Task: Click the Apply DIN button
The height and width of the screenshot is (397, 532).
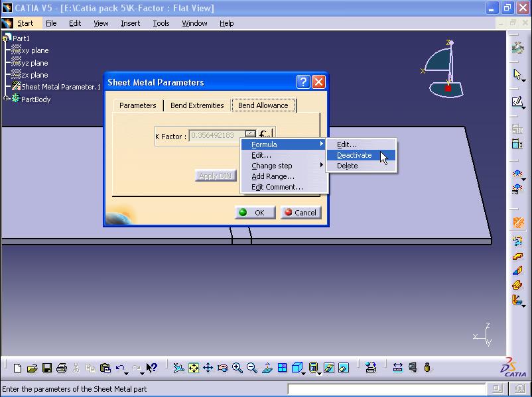Action: click(216, 176)
